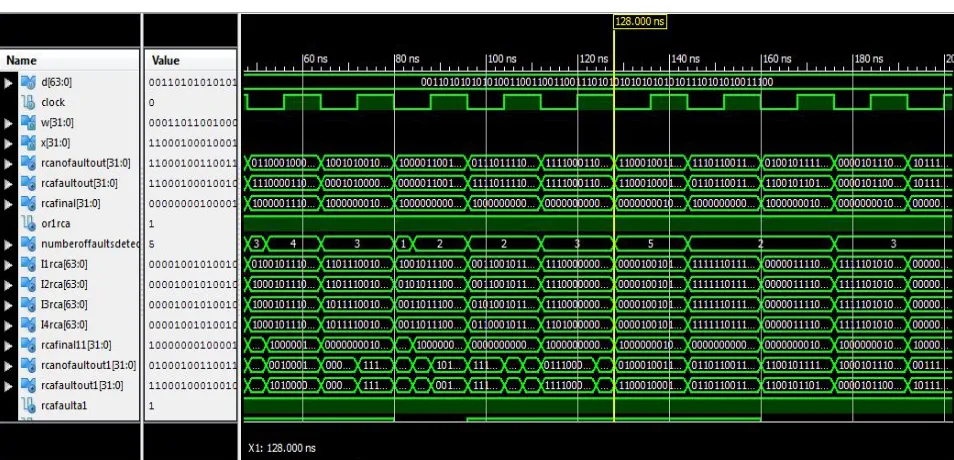Viewport: 954px width, 460px height.
Task: Click the 60 ns ruler label
Action: [315, 59]
